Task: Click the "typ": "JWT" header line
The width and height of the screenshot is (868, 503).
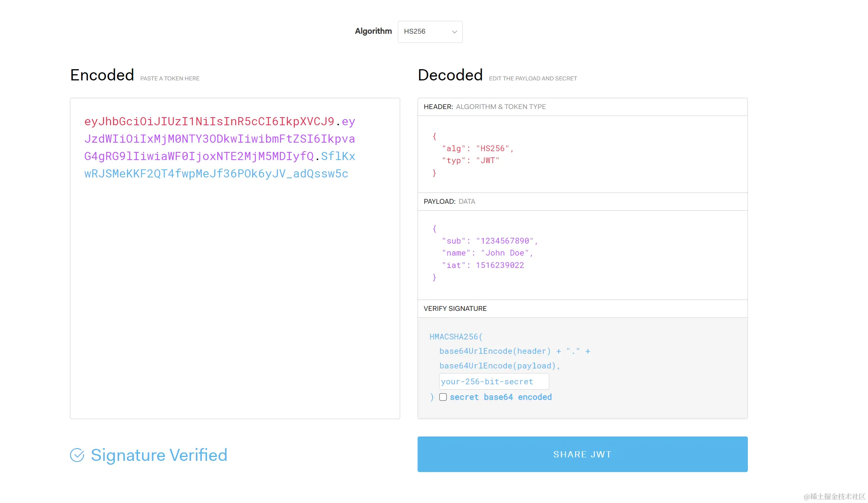Action: [471, 160]
